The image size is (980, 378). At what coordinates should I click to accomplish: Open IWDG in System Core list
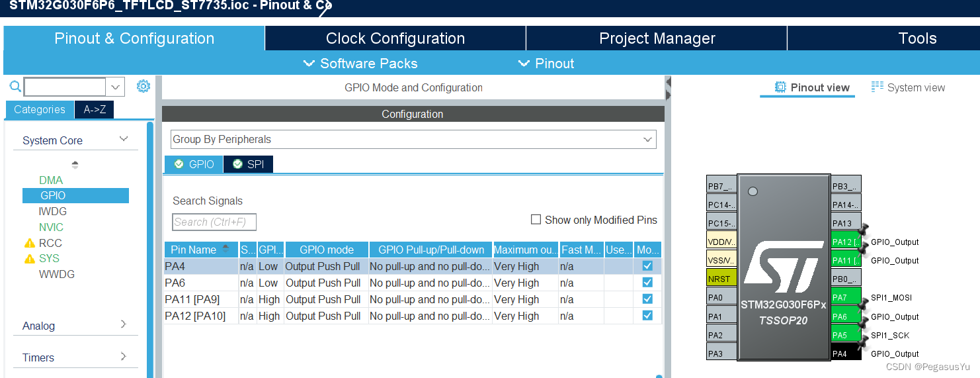click(53, 211)
